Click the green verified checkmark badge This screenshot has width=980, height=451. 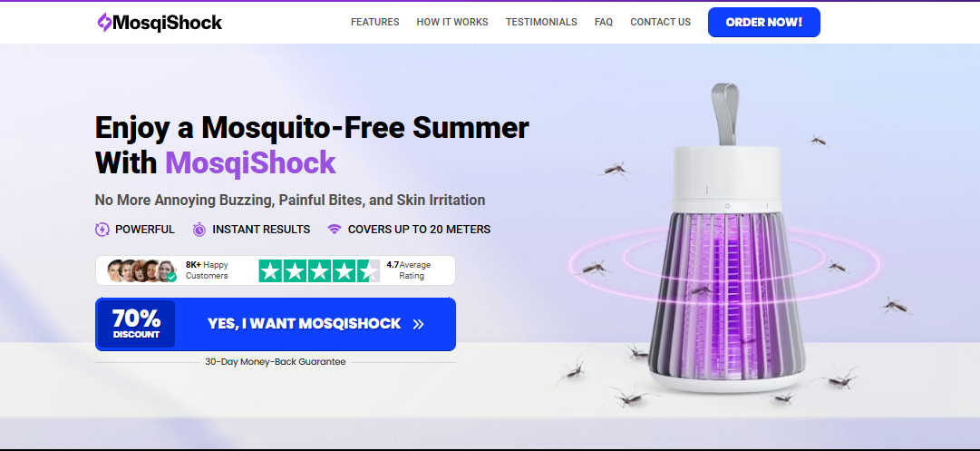click(x=171, y=277)
